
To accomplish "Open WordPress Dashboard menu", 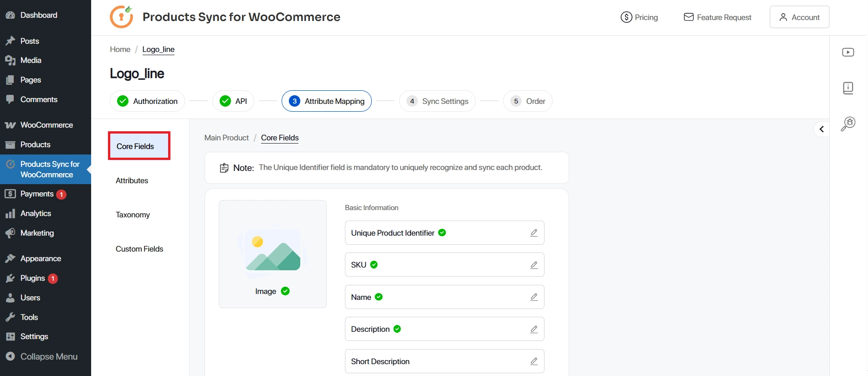I will pos(46,15).
